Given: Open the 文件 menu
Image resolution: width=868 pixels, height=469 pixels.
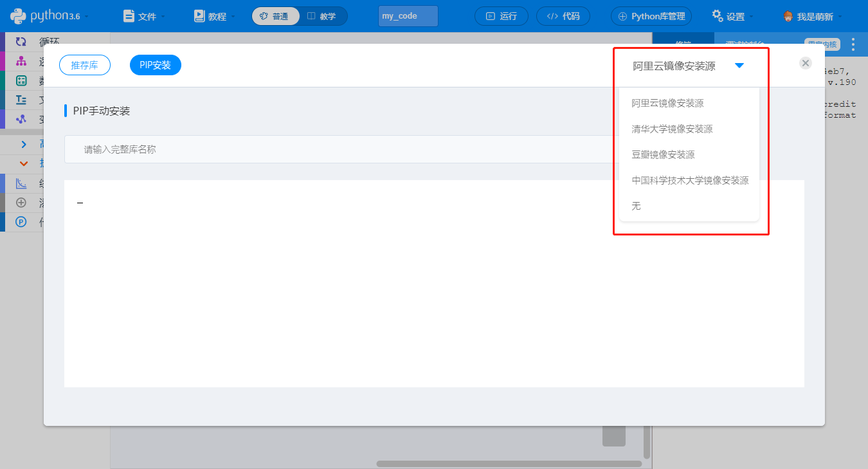Looking at the screenshot, I should [x=144, y=16].
